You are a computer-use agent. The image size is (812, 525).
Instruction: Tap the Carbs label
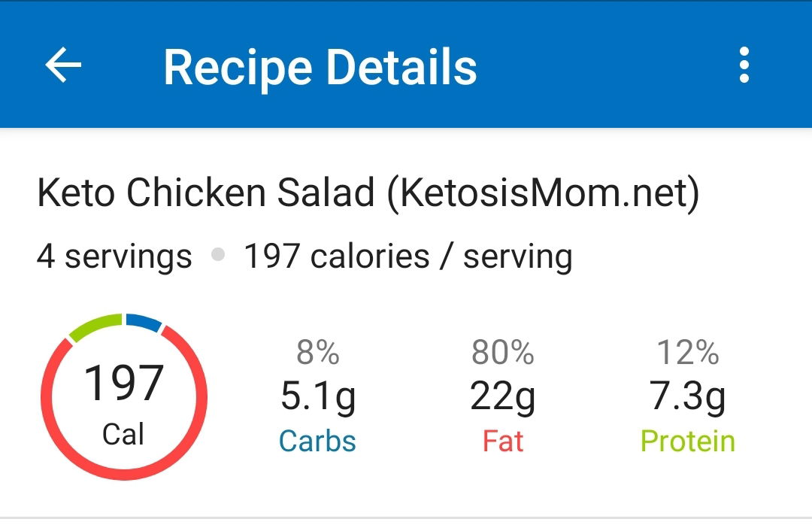pyautogui.click(x=317, y=441)
